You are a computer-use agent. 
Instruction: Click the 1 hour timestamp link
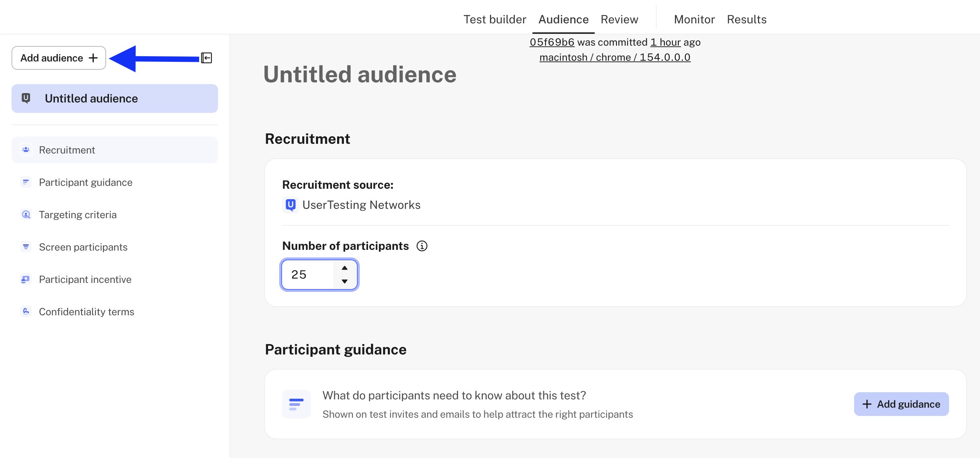pos(665,42)
